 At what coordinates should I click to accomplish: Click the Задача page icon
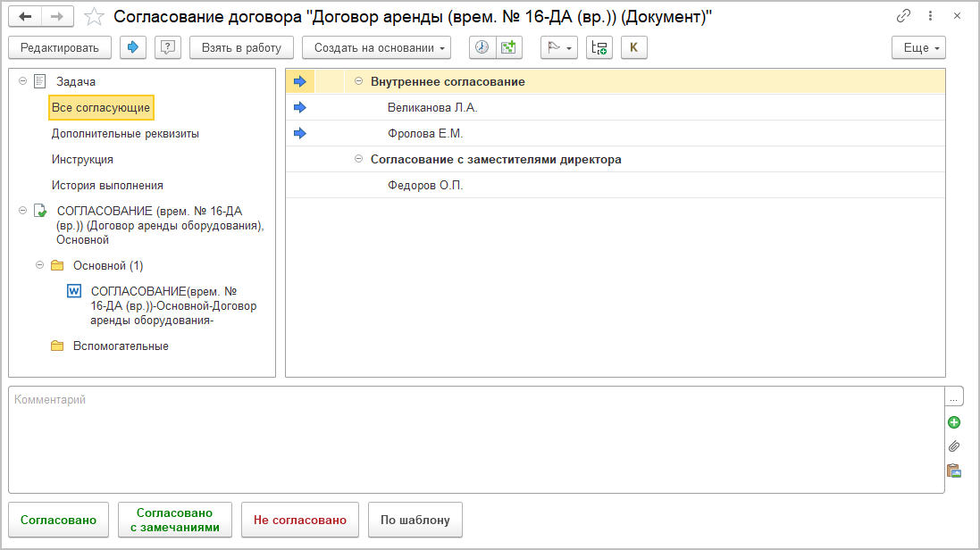point(40,81)
